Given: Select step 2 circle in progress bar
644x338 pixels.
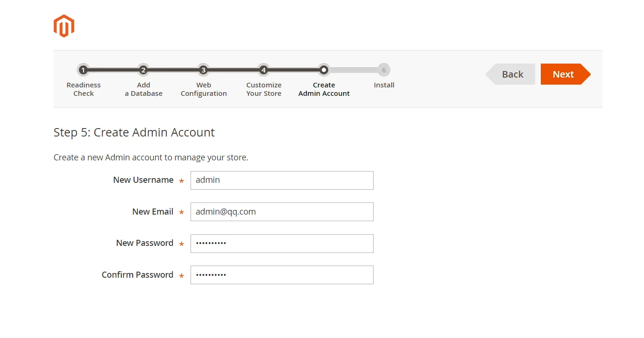Looking at the screenshot, I should pyautogui.click(x=143, y=70).
